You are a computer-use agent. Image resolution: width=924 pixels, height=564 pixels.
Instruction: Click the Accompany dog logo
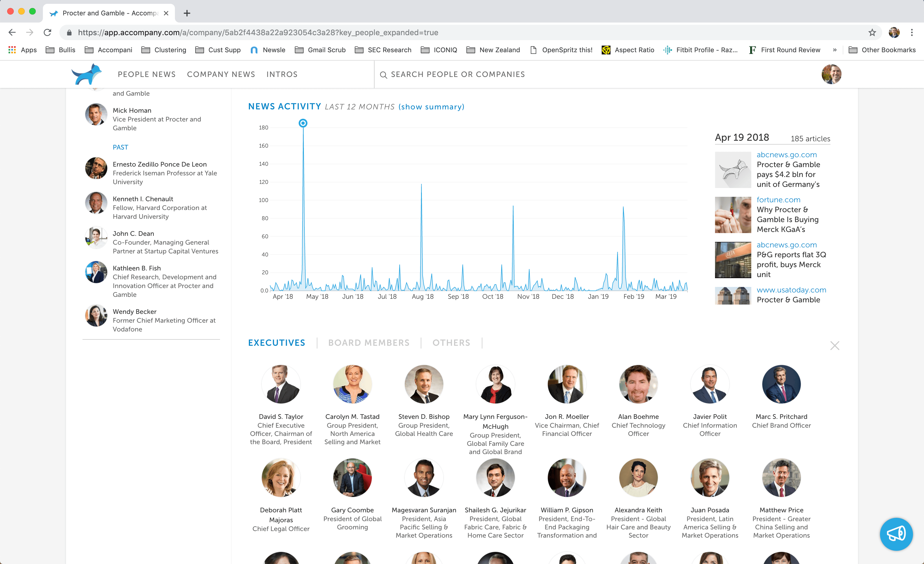(x=87, y=74)
